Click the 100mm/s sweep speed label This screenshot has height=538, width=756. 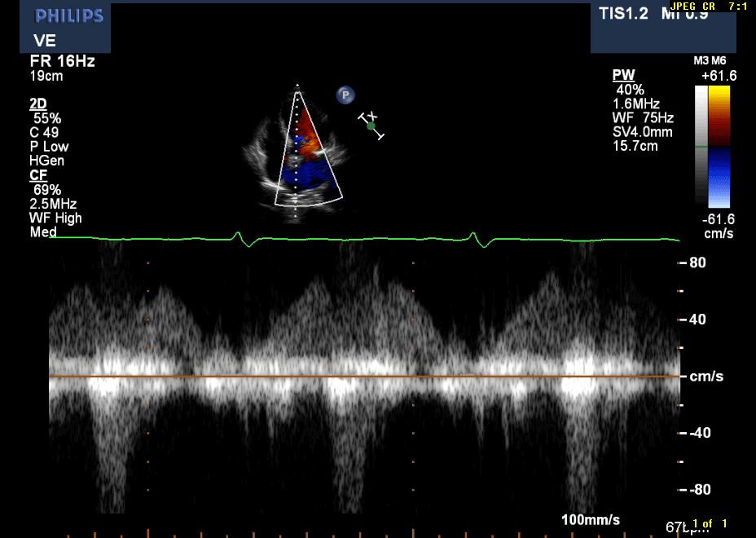590,519
